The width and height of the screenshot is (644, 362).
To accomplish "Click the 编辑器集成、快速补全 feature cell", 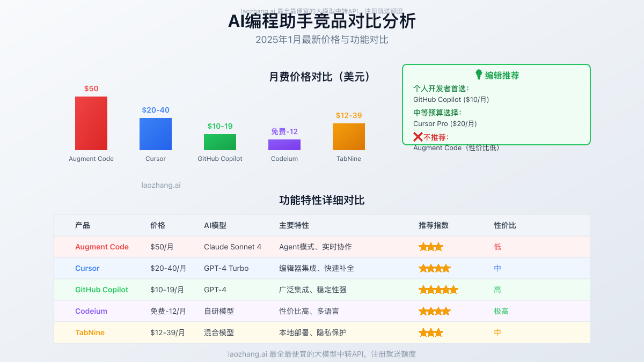I will 317,268.
